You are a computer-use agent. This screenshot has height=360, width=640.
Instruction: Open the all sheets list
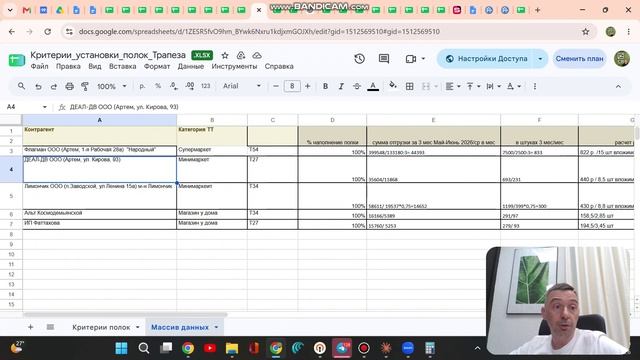pos(50,327)
